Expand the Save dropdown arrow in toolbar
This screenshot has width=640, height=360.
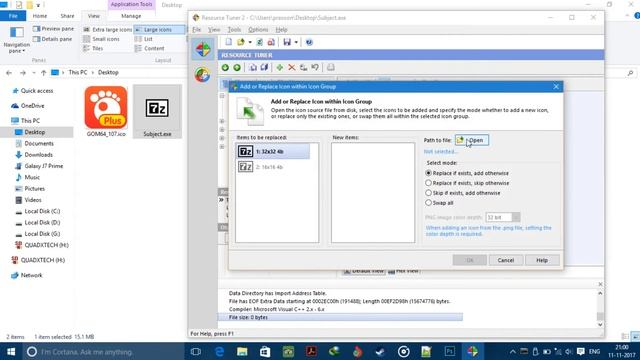296,42
